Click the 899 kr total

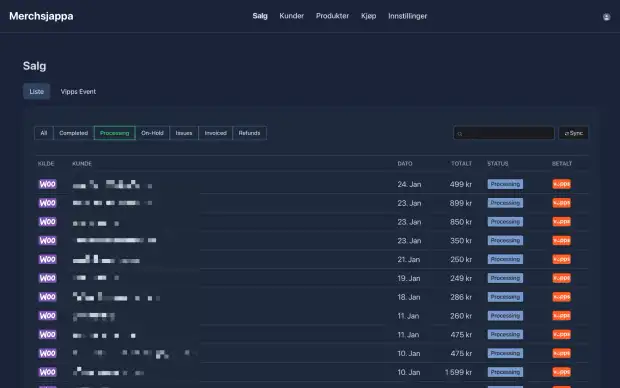(461, 203)
